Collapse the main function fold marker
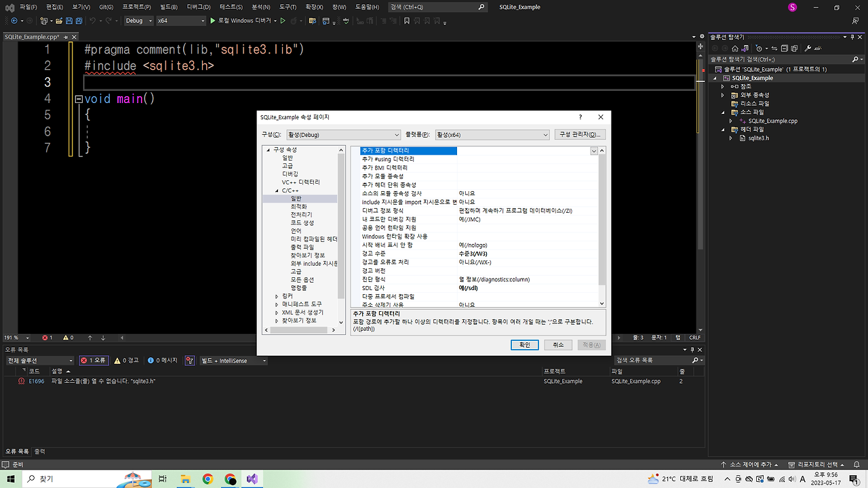 click(79, 99)
